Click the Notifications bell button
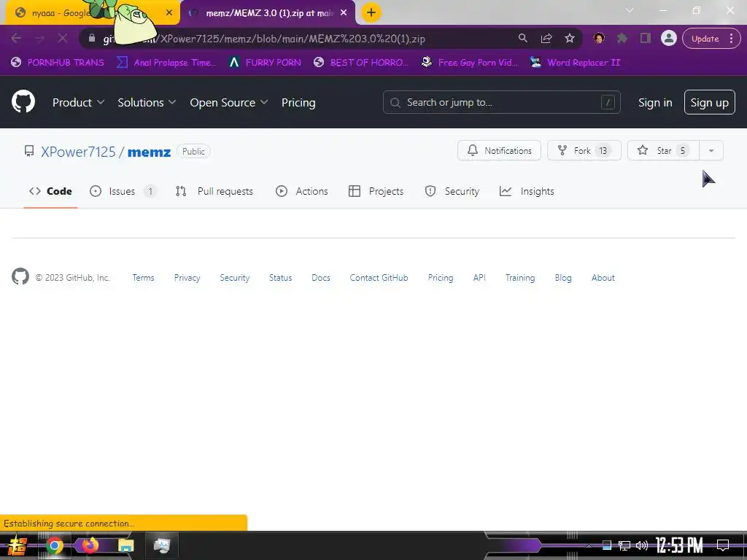The image size is (747, 560). 499,150
